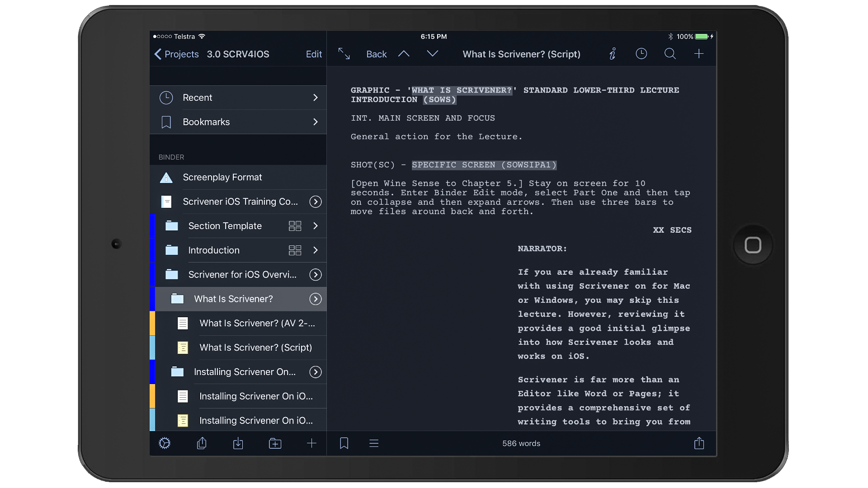Tap the orange label on What Is Scrivener? (AV 2-...

pyautogui.click(x=152, y=323)
